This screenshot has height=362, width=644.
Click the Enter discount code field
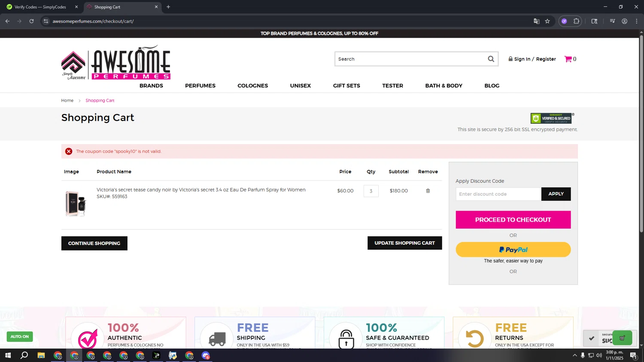pos(498,194)
